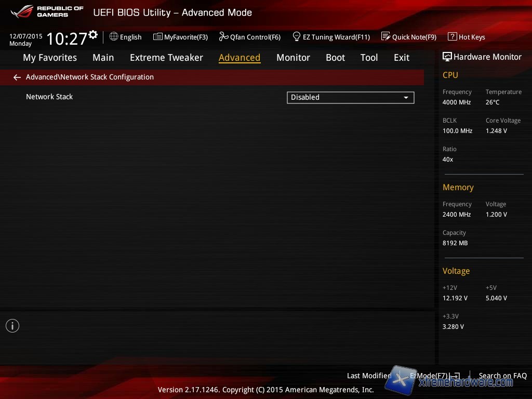Click the Network Stack dropdown arrow
The width and height of the screenshot is (532, 399).
pyautogui.click(x=406, y=98)
